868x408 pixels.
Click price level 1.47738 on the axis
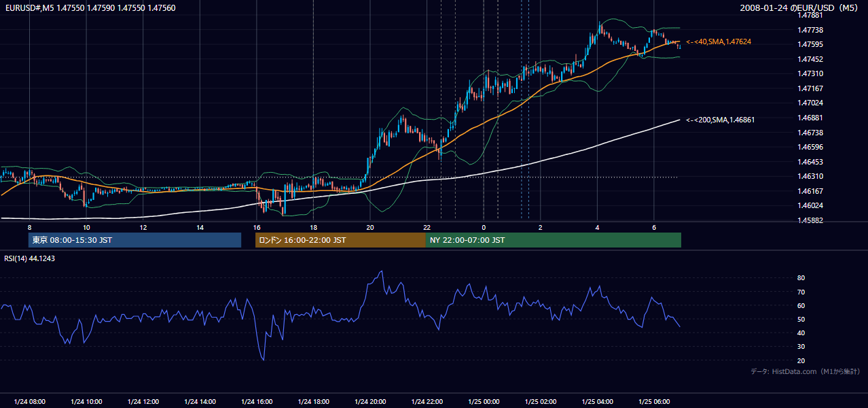pyautogui.click(x=811, y=30)
